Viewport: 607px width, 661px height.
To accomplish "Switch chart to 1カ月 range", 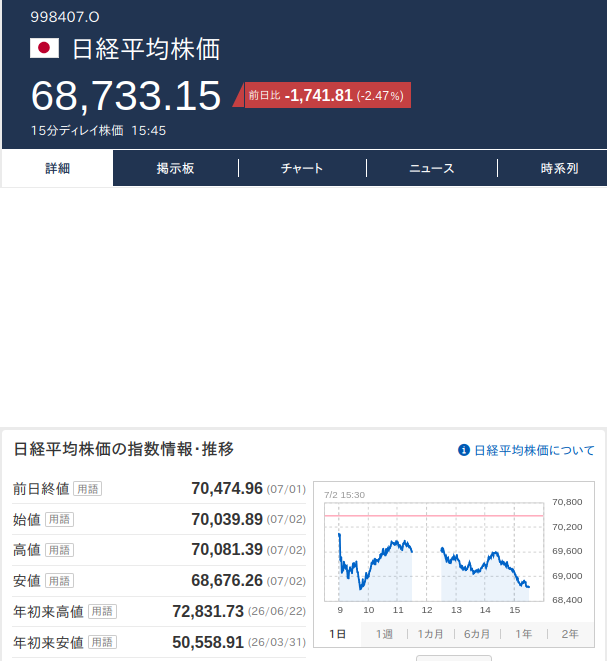I will click(430, 634).
